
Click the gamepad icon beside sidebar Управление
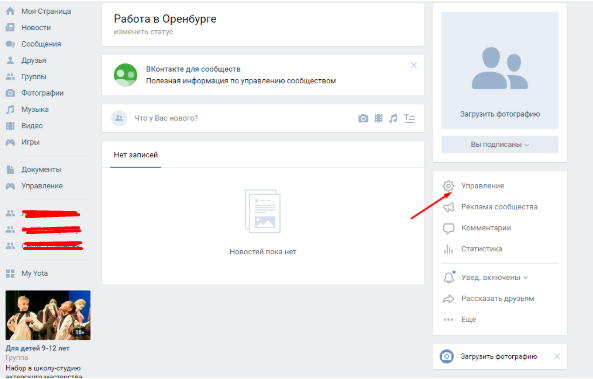coord(10,186)
